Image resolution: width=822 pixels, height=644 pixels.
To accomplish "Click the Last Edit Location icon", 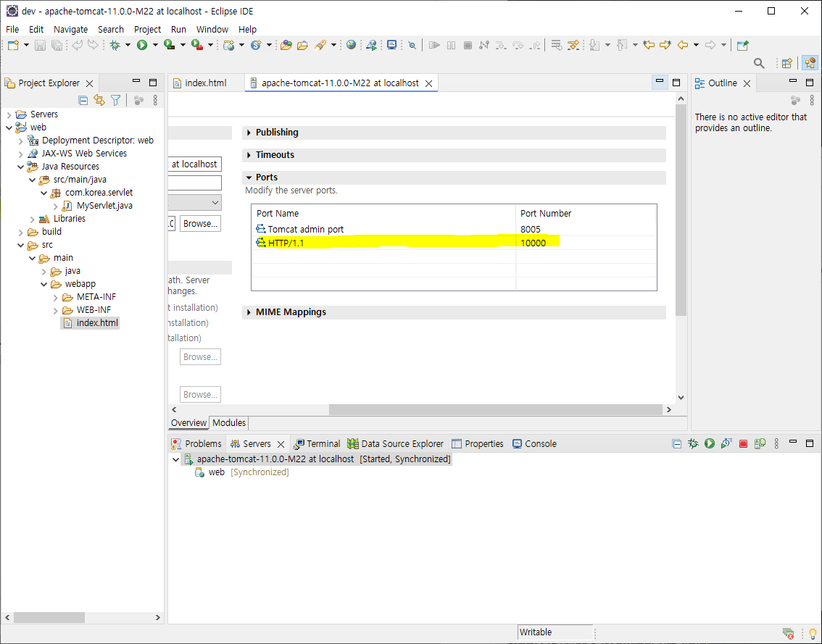I will click(649, 45).
